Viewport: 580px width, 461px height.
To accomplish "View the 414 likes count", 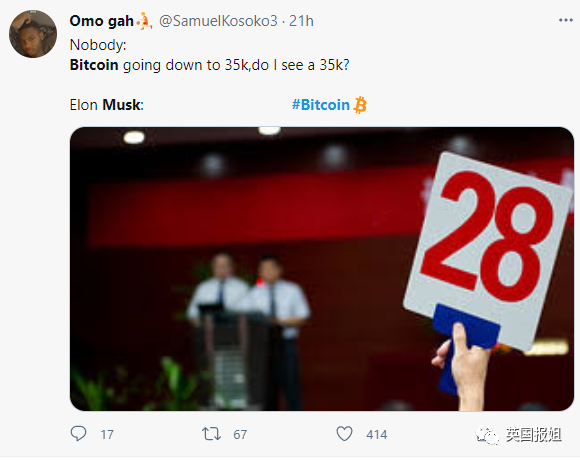I will 377,434.
